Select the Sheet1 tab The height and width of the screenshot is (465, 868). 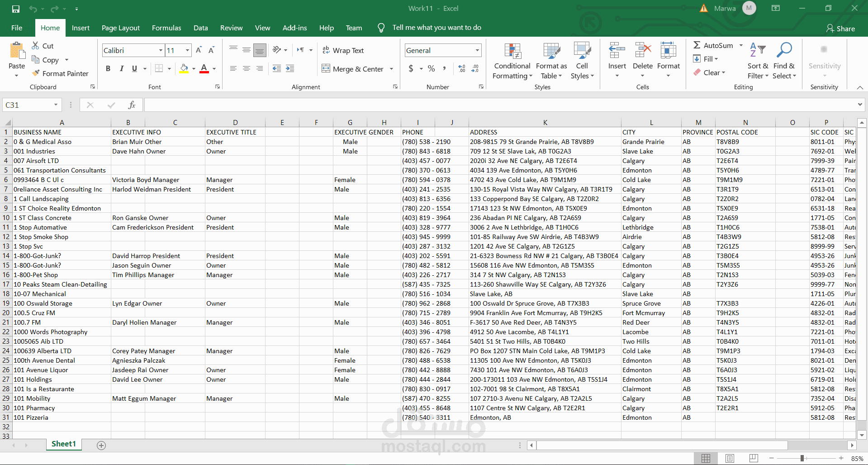pos(64,444)
